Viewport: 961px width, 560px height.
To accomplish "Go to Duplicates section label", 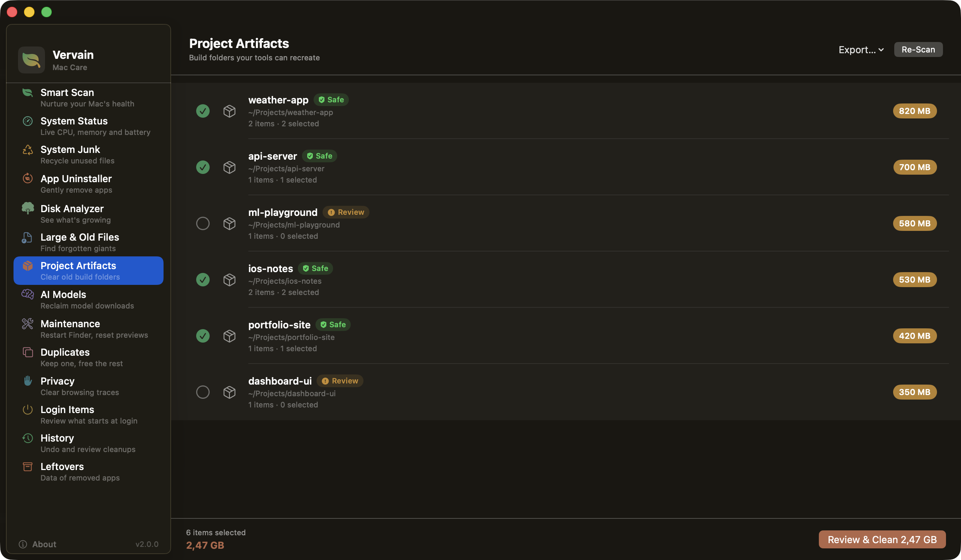I will tap(65, 352).
